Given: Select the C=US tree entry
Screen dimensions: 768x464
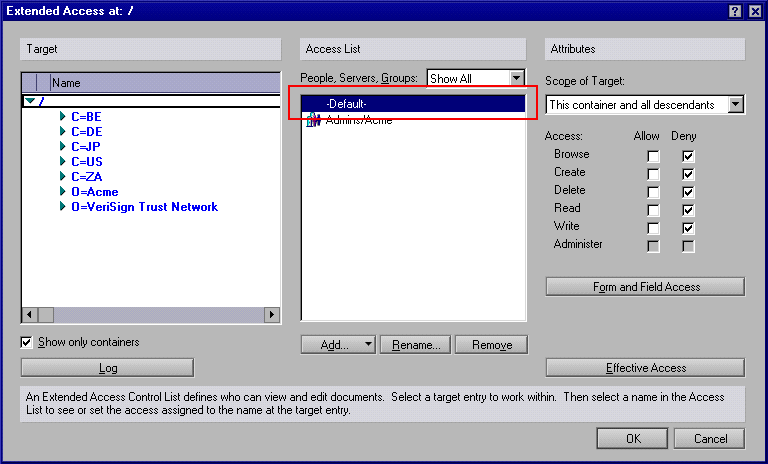Looking at the screenshot, I should (87, 162).
